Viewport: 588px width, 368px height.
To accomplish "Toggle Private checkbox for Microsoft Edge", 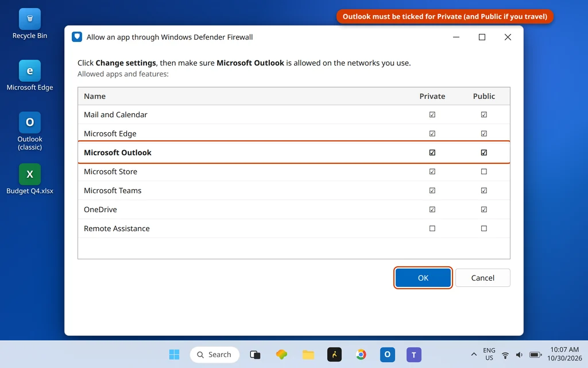I will pos(432,133).
